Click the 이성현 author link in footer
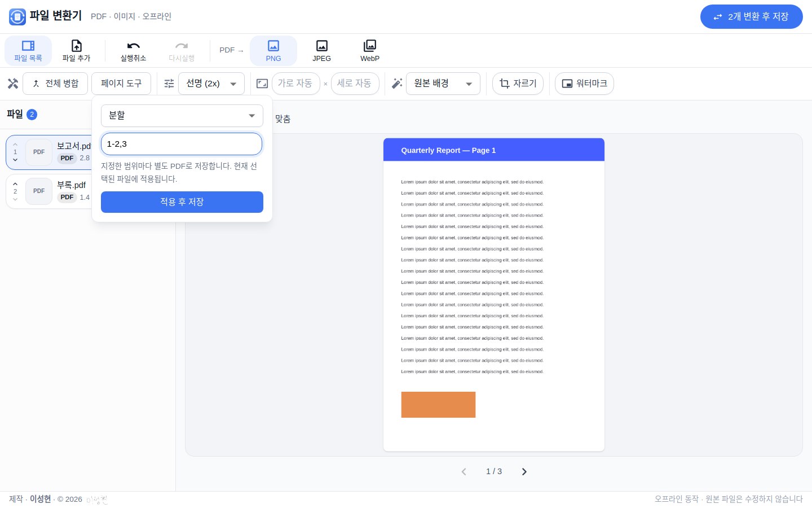 (40, 499)
